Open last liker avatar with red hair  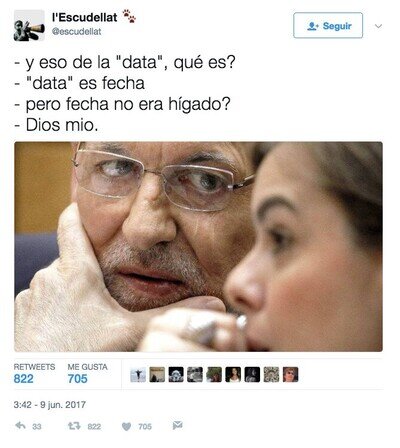291,375
